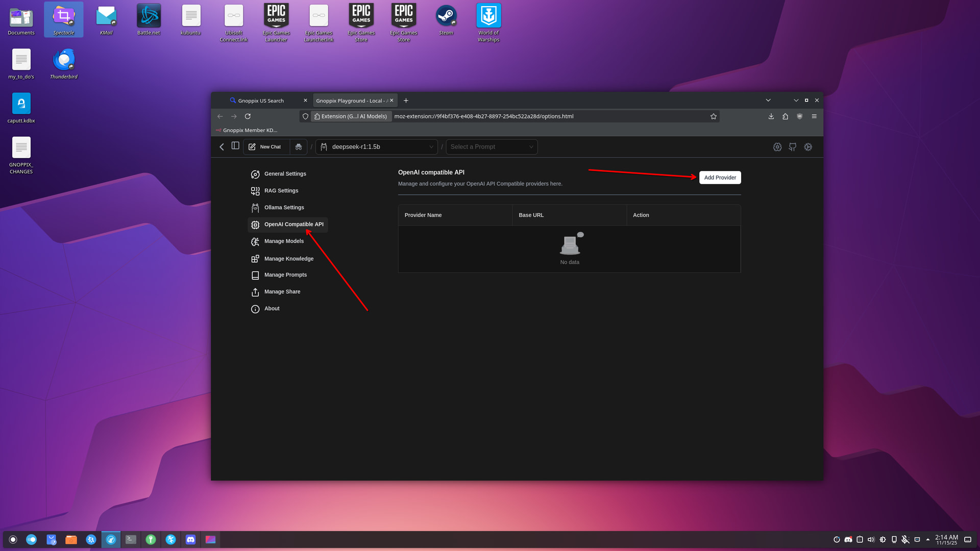Screen dimensions: 980x551
Task: Open Discord from the taskbar
Action: click(x=190, y=540)
